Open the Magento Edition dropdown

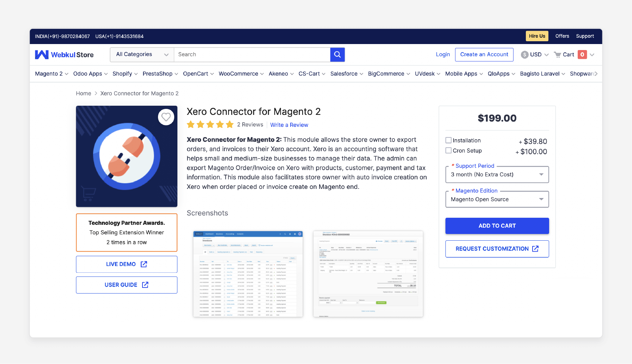tap(497, 199)
